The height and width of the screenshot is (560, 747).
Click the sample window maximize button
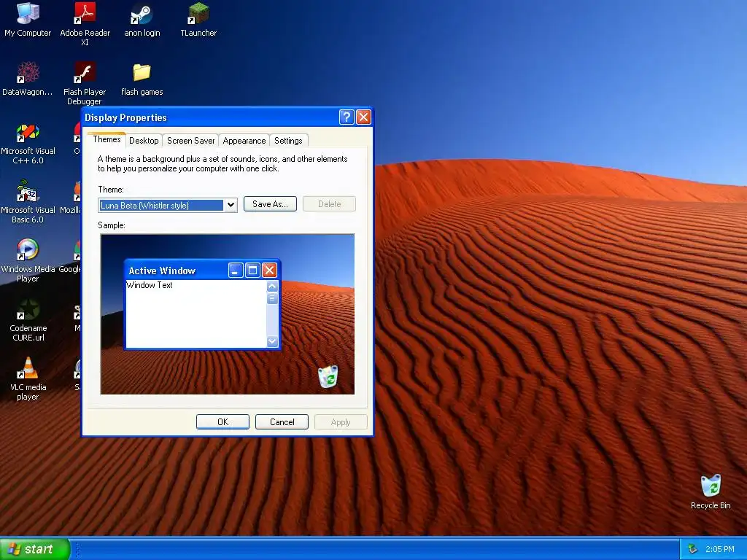coord(252,271)
